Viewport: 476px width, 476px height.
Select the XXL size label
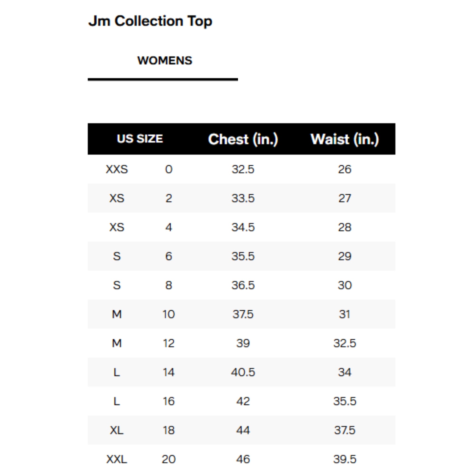(x=117, y=459)
